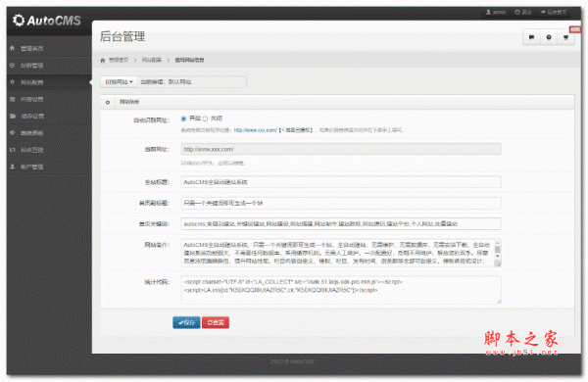Click the keywords field starting with autocms
The image size is (588, 382).
click(x=341, y=223)
